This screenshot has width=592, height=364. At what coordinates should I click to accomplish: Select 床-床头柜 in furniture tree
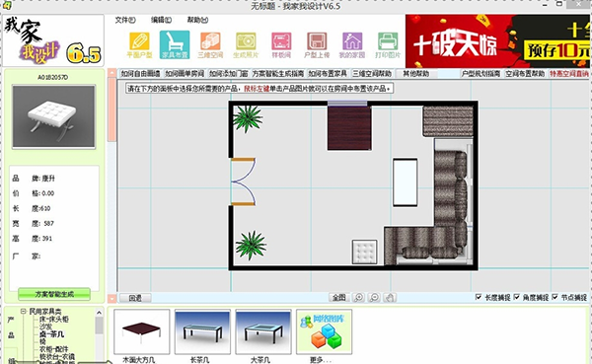pyautogui.click(x=54, y=320)
